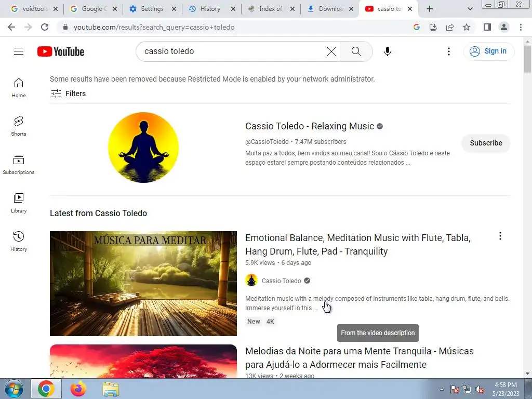Close the cassio toledo YouTube tab
This screenshot has width=532, height=399.
pyautogui.click(x=410, y=9)
